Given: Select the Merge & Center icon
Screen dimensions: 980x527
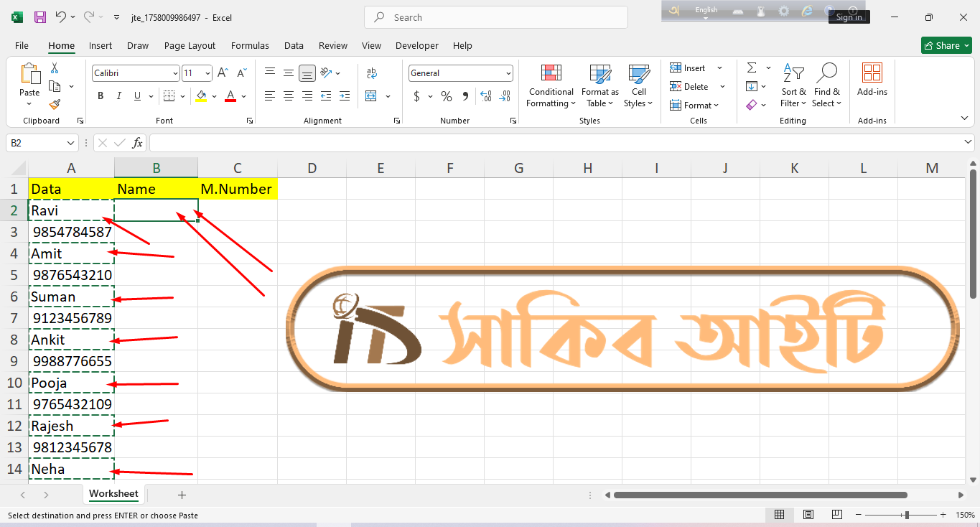Looking at the screenshot, I should pyautogui.click(x=371, y=96).
